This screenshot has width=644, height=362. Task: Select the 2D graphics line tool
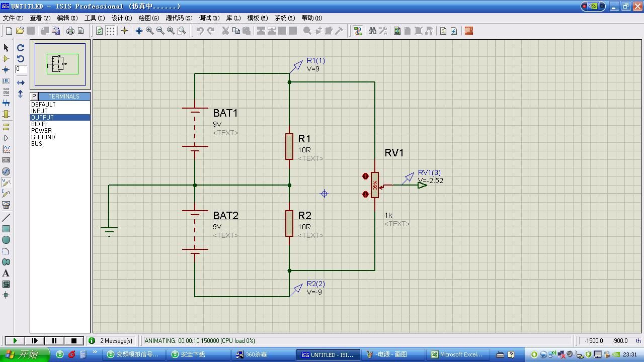(x=6, y=218)
